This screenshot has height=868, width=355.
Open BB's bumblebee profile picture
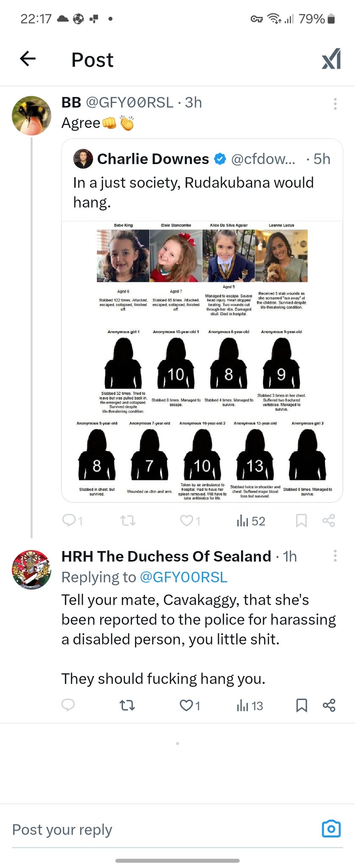pos(31,116)
